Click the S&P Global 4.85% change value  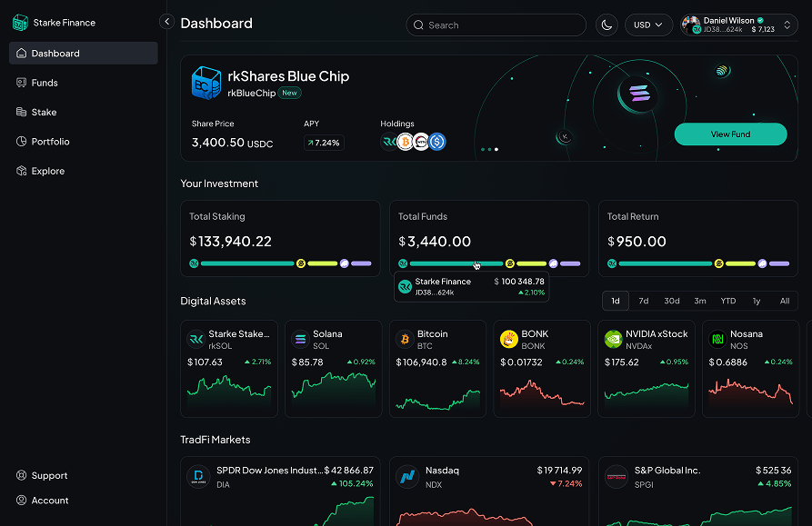(775, 483)
